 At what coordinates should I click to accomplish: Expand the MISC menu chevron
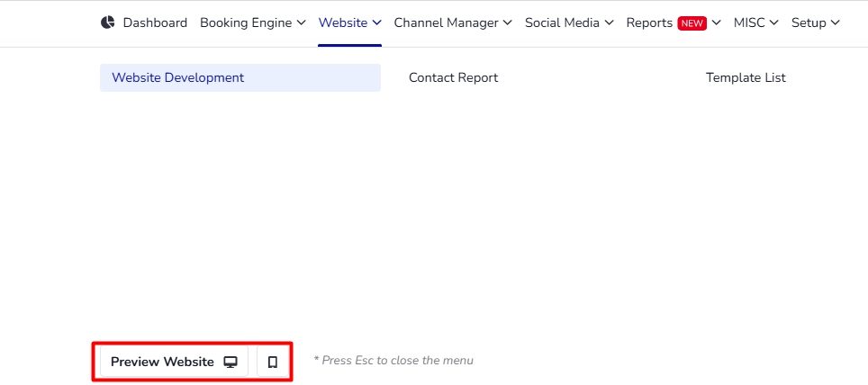pyautogui.click(x=774, y=23)
